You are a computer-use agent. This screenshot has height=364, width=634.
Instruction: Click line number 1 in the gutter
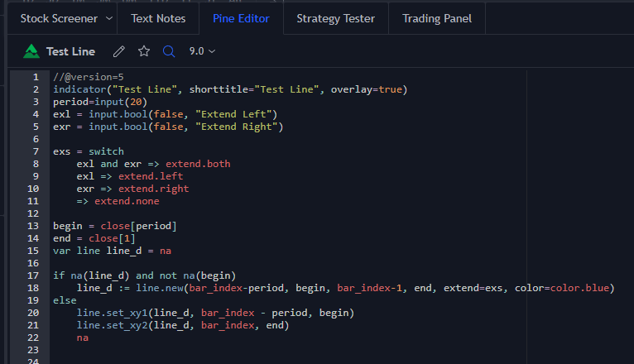click(36, 77)
